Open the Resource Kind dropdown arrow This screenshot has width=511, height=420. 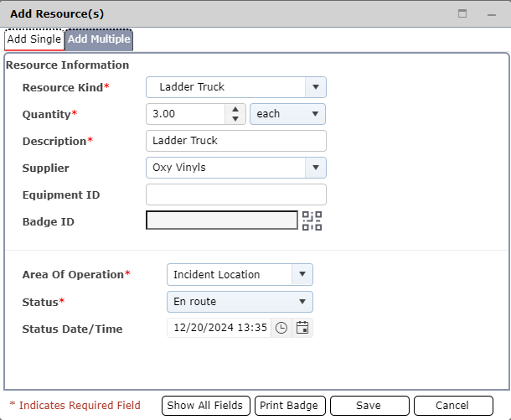(316, 87)
